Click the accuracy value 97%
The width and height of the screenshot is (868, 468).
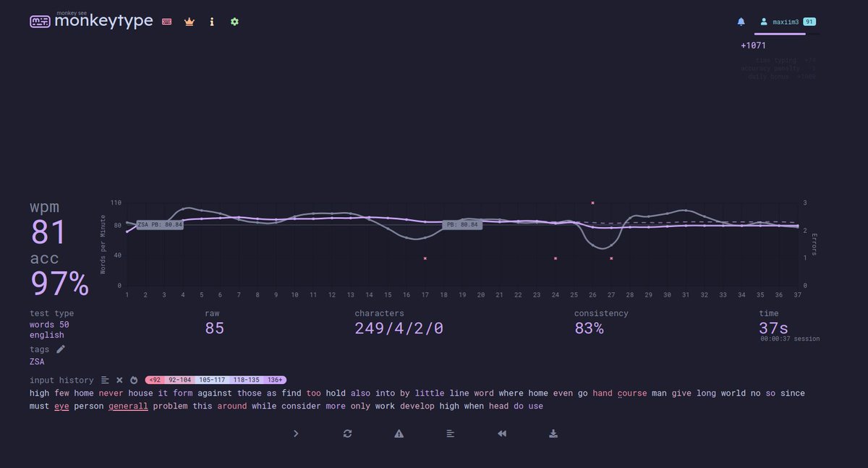click(x=59, y=284)
